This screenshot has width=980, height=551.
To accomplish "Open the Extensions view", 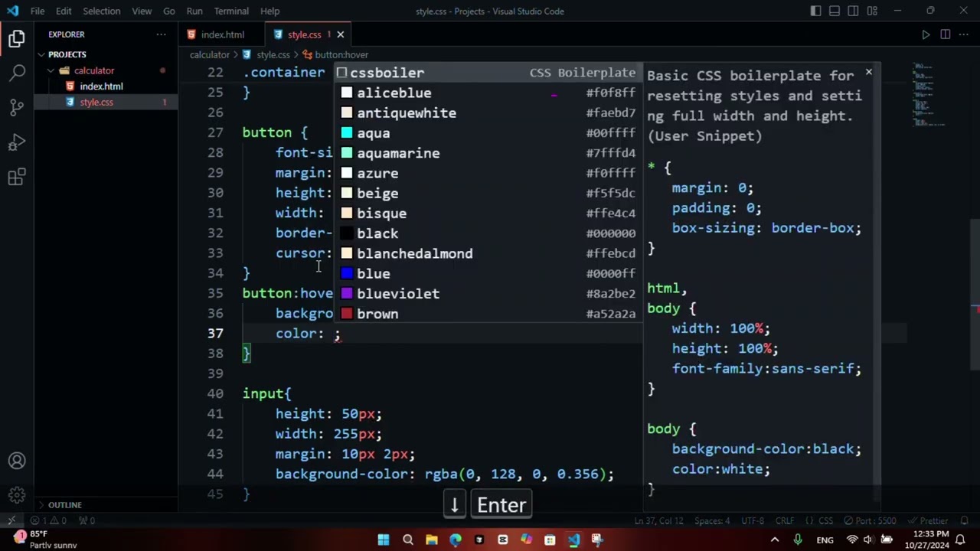I will pyautogui.click(x=17, y=178).
